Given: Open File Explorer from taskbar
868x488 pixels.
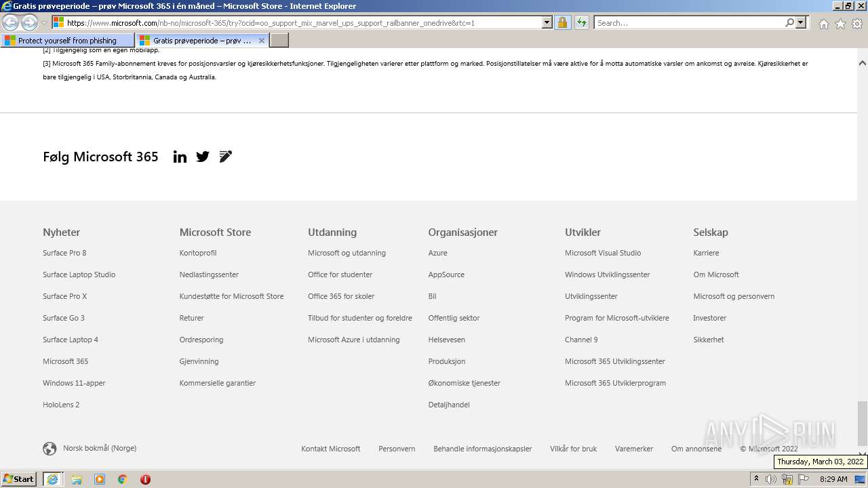Looking at the screenshot, I should click(x=77, y=479).
